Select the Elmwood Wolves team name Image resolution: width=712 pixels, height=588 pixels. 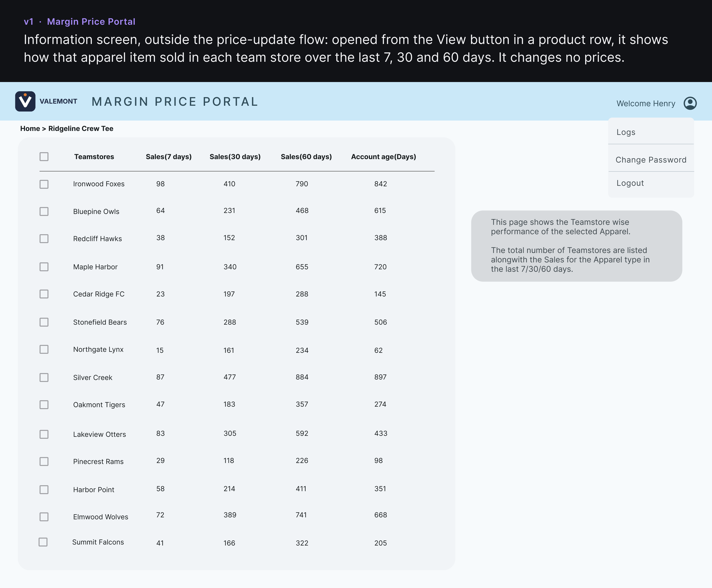[x=101, y=517]
